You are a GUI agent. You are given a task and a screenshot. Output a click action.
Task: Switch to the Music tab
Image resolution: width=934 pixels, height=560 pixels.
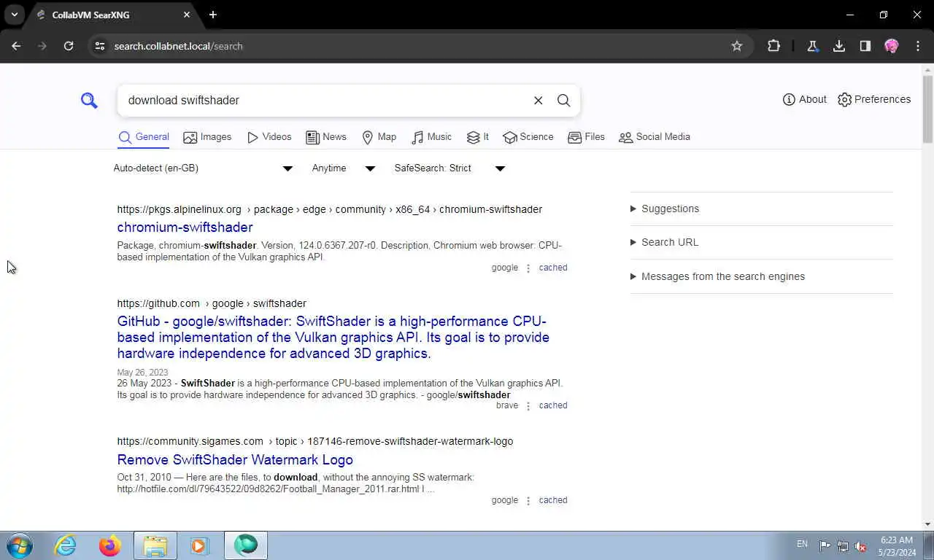tap(432, 137)
